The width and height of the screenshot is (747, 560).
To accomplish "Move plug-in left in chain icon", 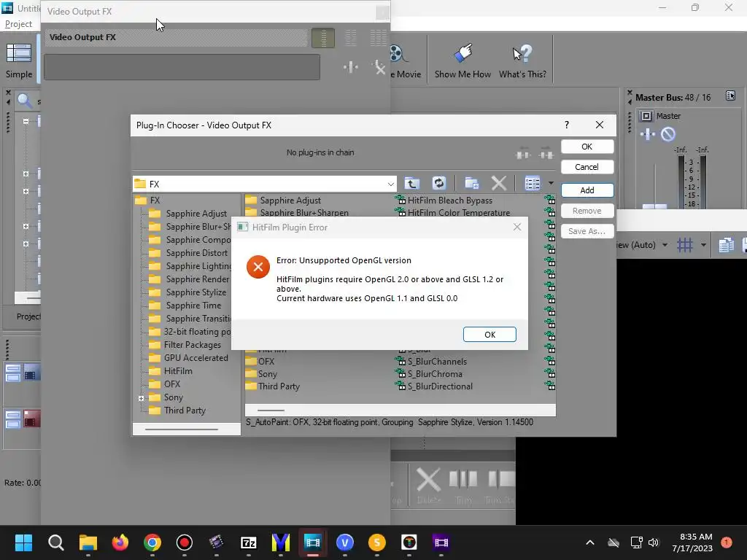I will [523, 155].
